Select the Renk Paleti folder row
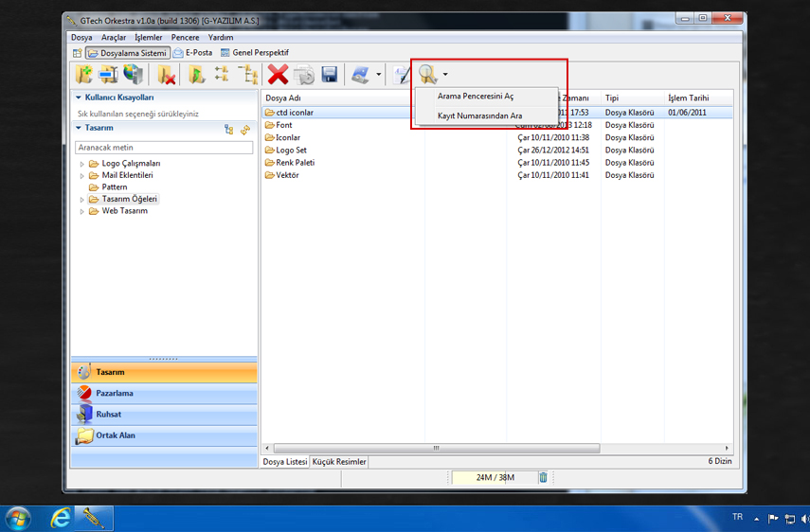Image resolution: width=810 pixels, height=532 pixels. click(497, 163)
